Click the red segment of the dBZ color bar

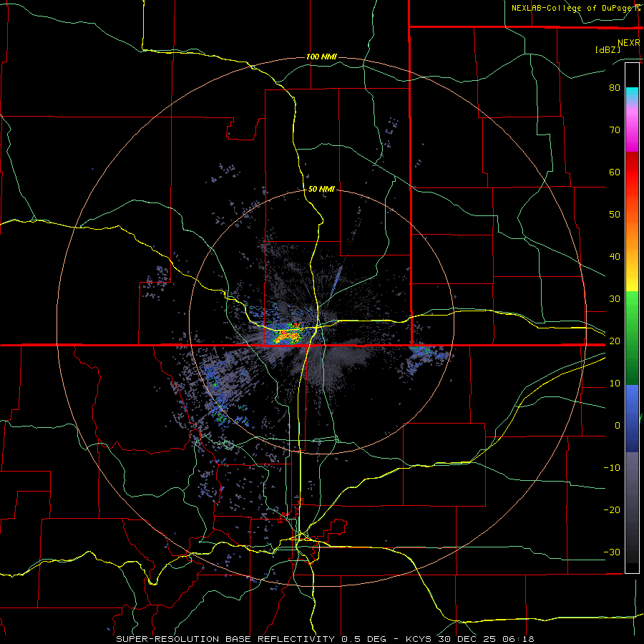pyautogui.click(x=632, y=172)
